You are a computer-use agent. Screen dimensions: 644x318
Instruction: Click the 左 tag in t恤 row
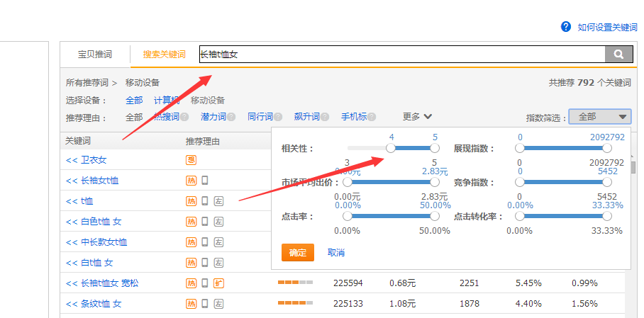point(218,201)
